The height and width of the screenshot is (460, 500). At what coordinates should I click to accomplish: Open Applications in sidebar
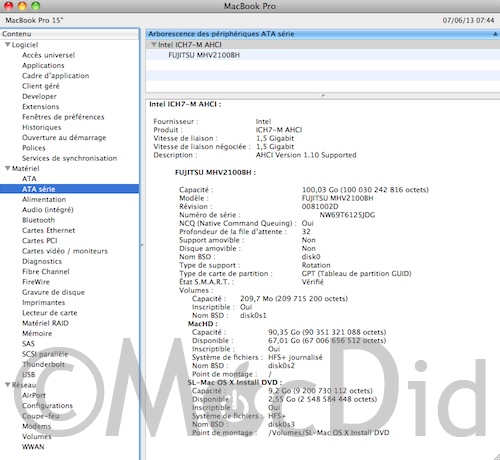tap(43, 65)
